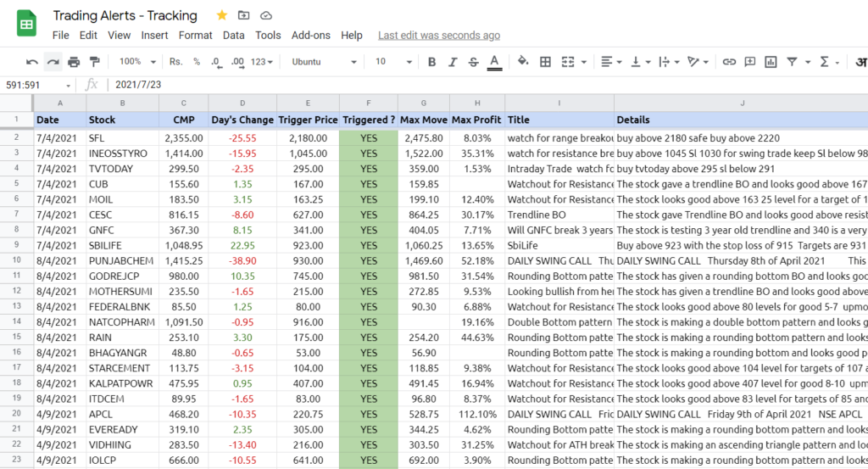Open the Google Sheets home icon
Viewport: 868px width, 469px height.
(x=26, y=25)
